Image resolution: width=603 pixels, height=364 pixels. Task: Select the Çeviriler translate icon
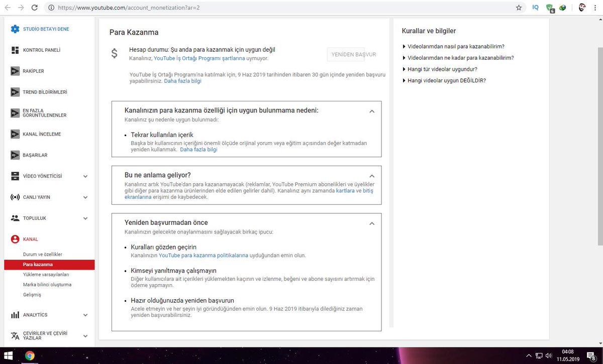(x=15, y=336)
